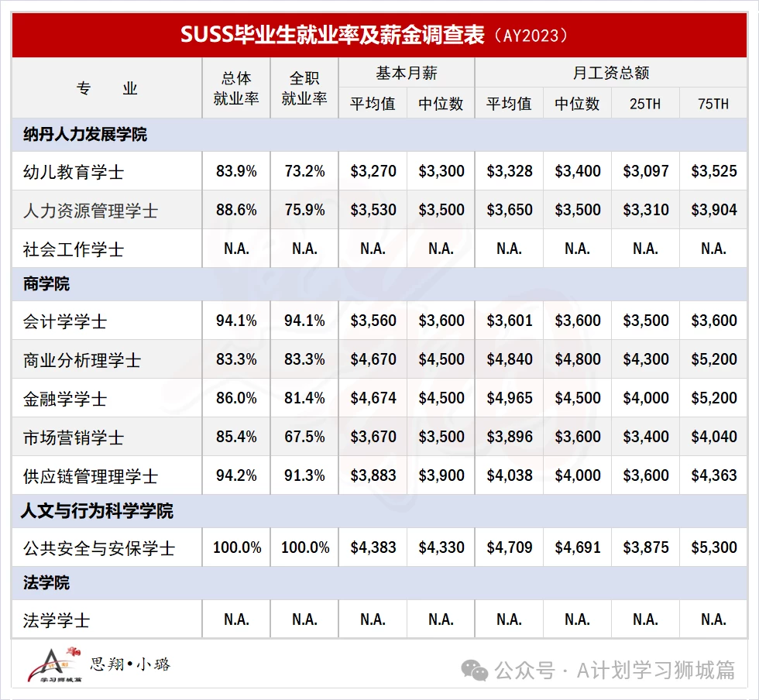759x700 pixels.
Task: Click the 人文与行为科学学院 section heading
Action: [97, 511]
